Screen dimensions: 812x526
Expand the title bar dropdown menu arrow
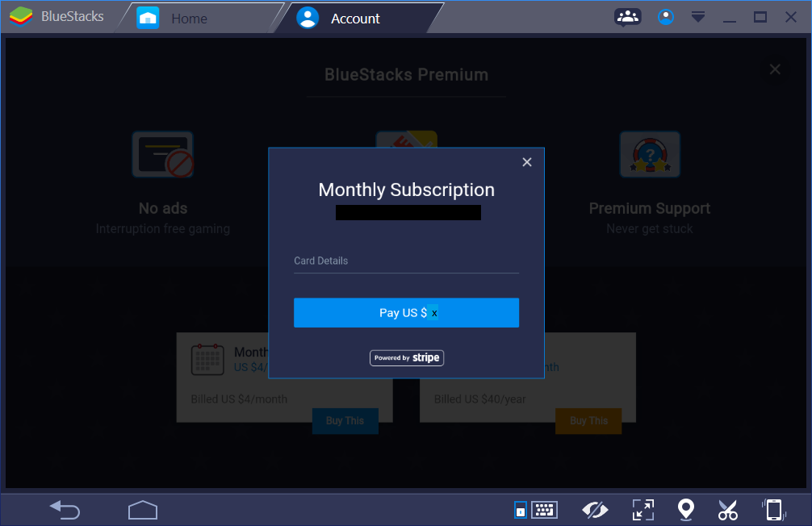(x=698, y=17)
